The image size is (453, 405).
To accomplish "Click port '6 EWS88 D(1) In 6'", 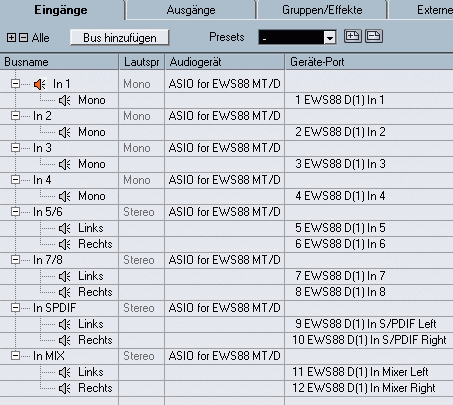I will 340,244.
